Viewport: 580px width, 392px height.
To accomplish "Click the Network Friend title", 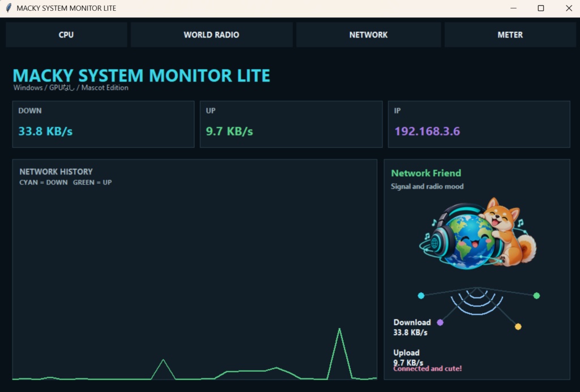I will coord(426,173).
